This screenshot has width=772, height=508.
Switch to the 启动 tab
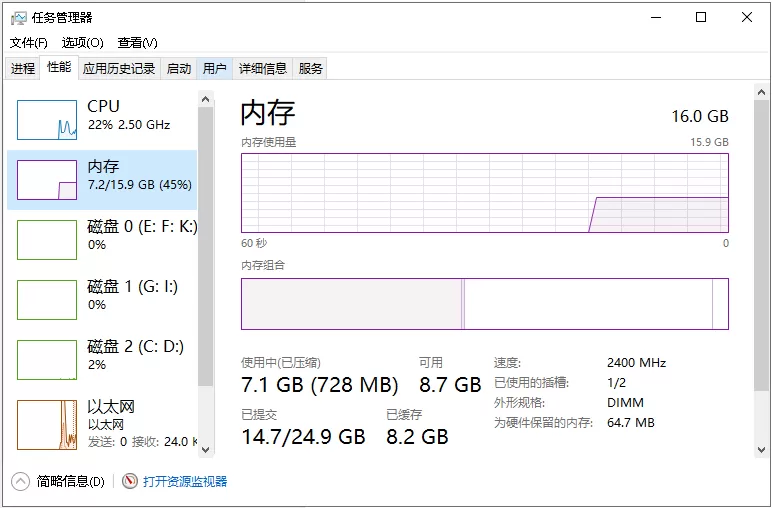pos(179,69)
